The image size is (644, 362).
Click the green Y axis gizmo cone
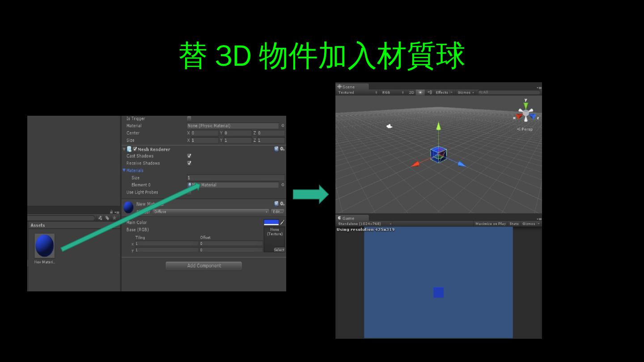[525, 105]
